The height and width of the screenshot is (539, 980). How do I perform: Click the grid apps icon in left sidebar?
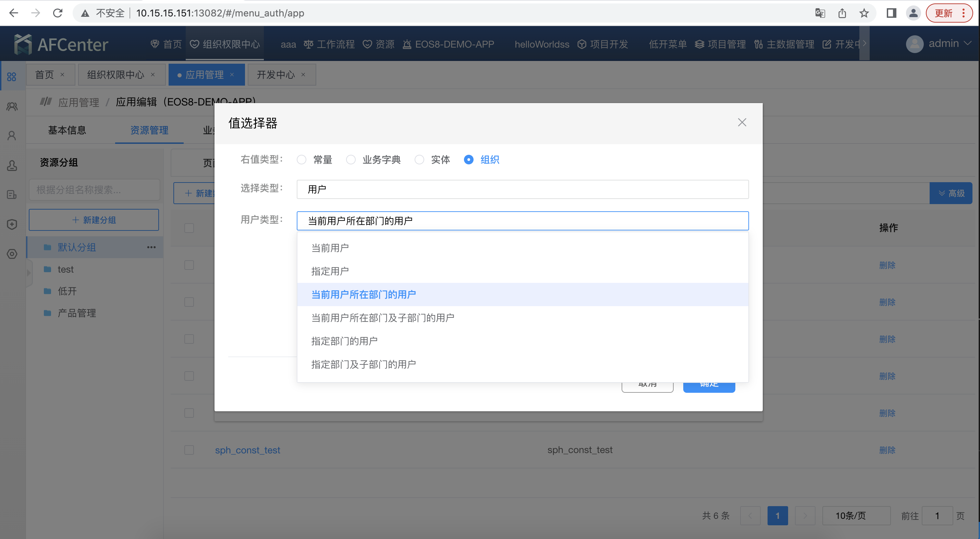[12, 76]
